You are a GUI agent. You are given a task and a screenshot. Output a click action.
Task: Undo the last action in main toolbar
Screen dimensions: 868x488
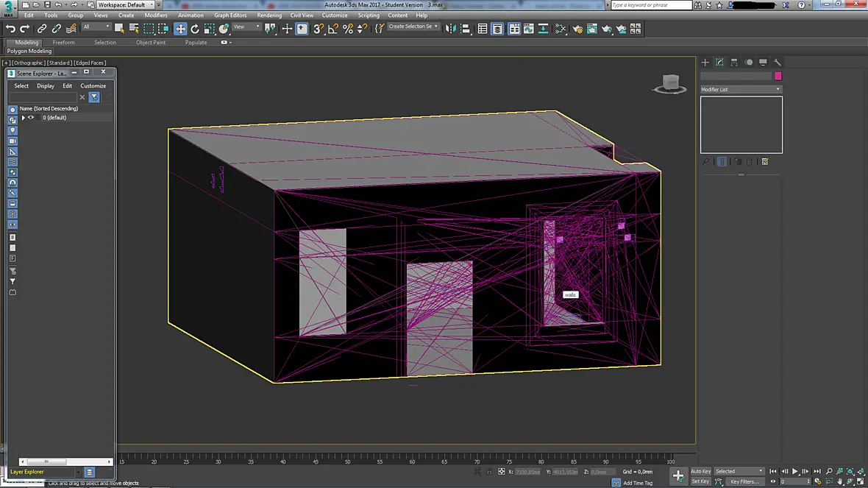(x=10, y=28)
